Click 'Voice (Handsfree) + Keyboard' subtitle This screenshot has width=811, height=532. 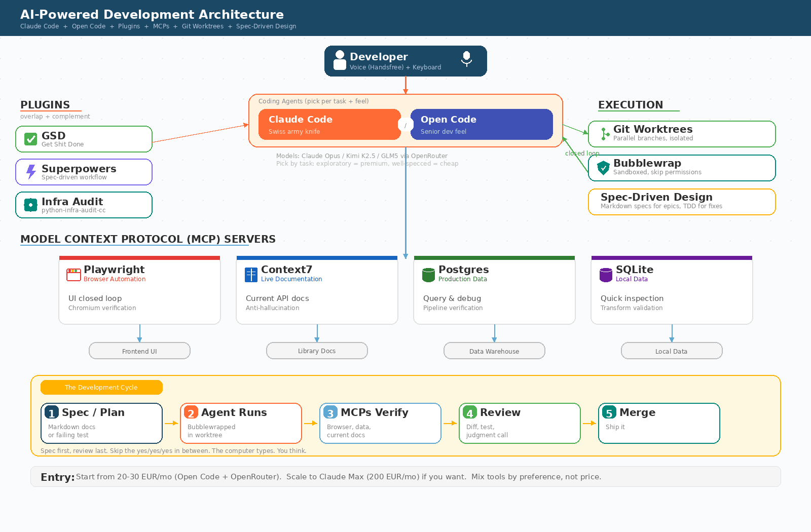395,67
